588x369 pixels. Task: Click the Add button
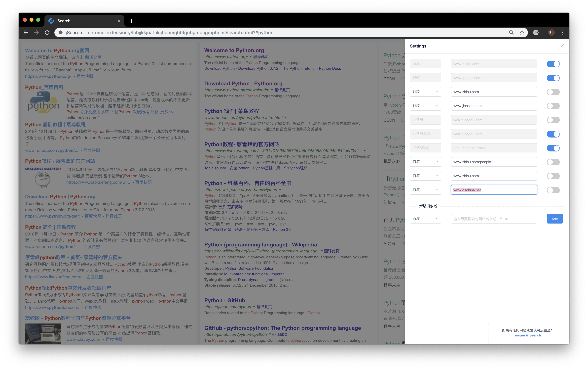[554, 219]
